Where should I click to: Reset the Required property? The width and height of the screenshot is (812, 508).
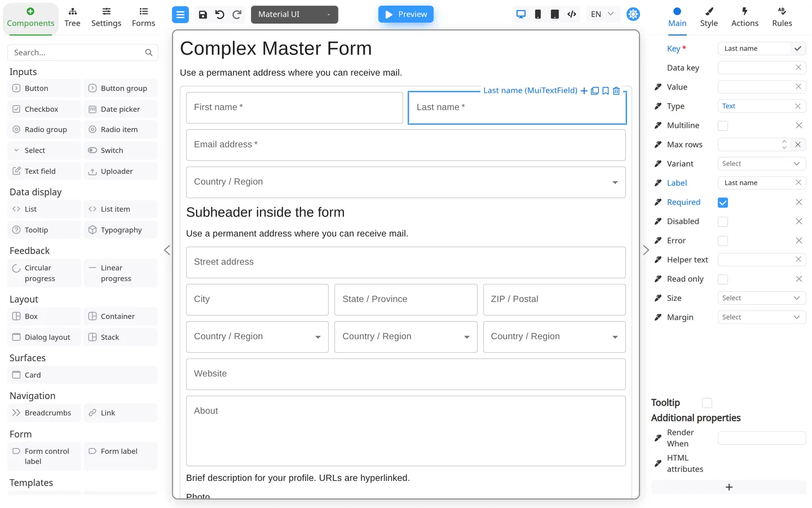coord(799,202)
